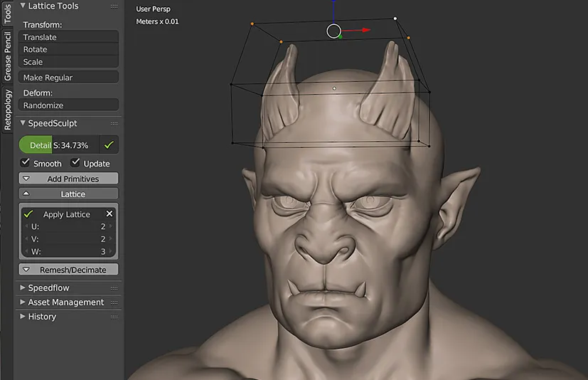588x380 pixels.
Task: Decrease the U lattice value arrow
Action: 26,226
